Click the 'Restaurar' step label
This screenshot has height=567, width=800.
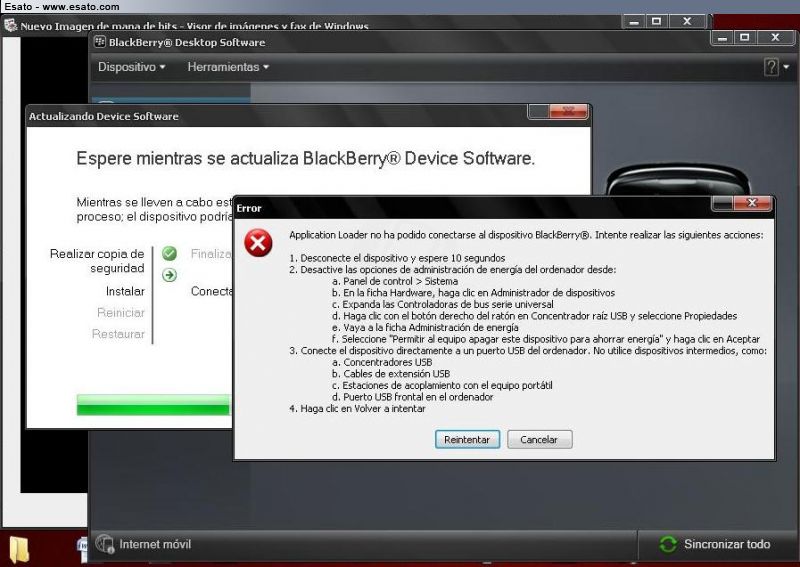click(118, 334)
